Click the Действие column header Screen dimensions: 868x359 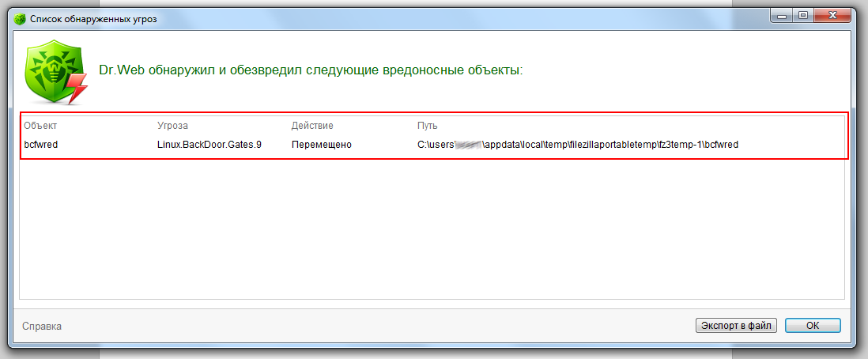(x=312, y=126)
